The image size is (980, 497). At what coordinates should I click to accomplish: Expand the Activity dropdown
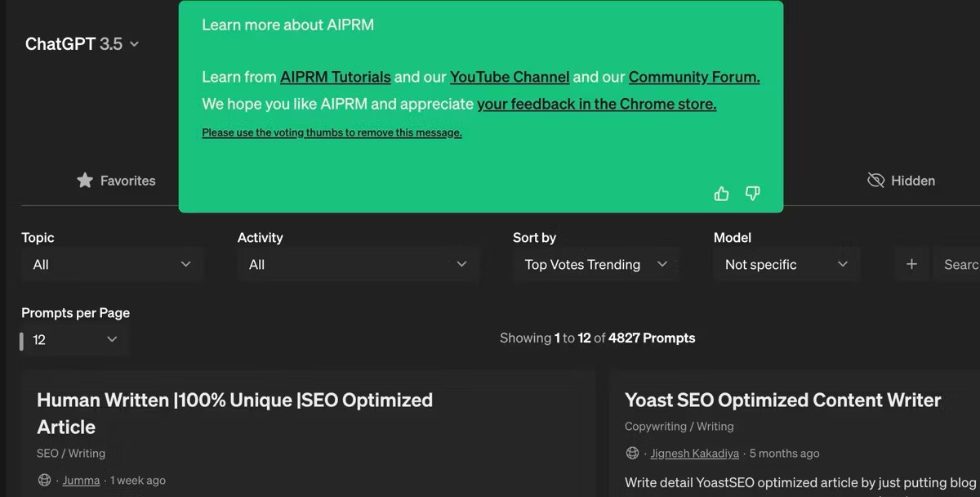pyautogui.click(x=358, y=264)
